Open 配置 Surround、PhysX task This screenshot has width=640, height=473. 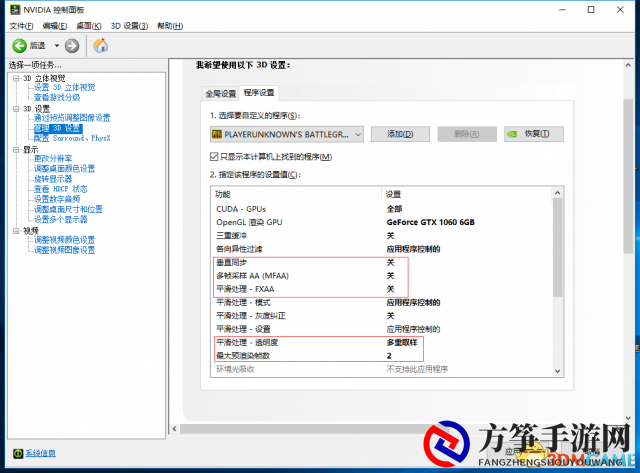coord(72,138)
